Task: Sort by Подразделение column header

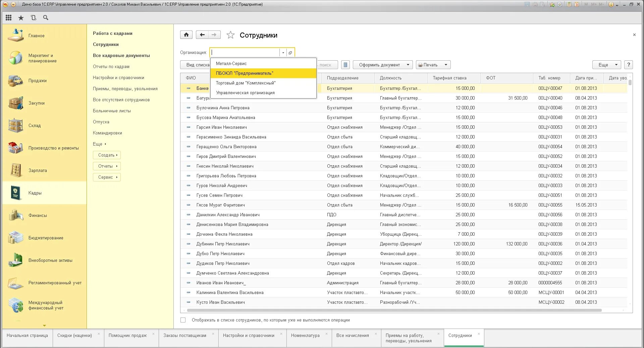Action: (x=348, y=78)
